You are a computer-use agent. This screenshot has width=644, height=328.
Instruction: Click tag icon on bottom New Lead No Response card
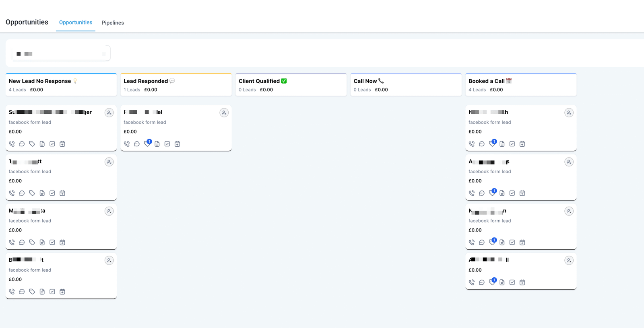pyautogui.click(x=32, y=292)
